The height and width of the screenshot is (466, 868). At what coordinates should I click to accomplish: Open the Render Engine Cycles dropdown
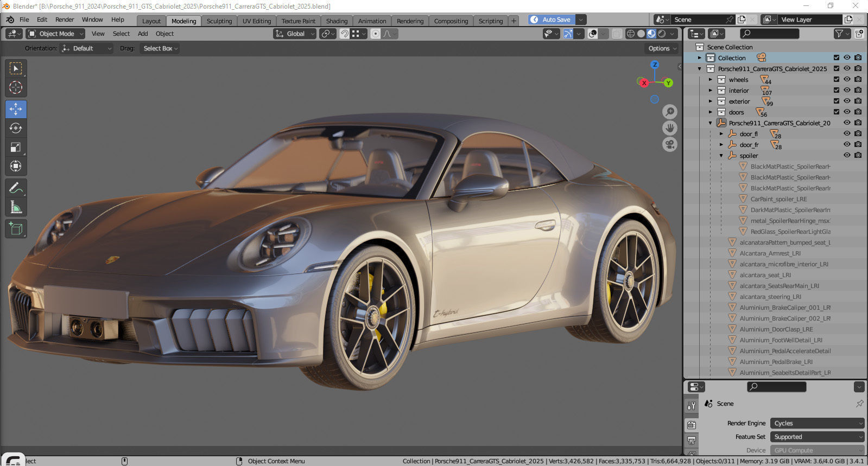click(x=818, y=423)
